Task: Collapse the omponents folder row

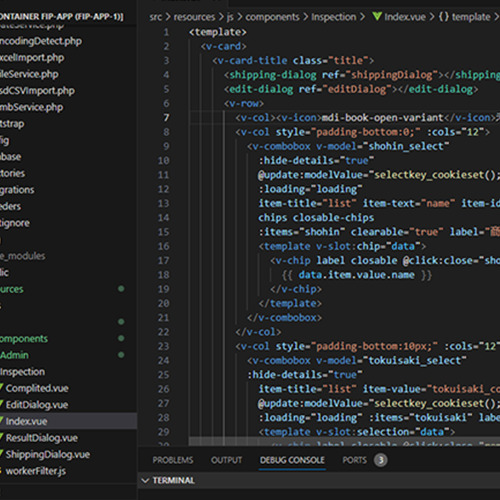Action: (x=68, y=339)
